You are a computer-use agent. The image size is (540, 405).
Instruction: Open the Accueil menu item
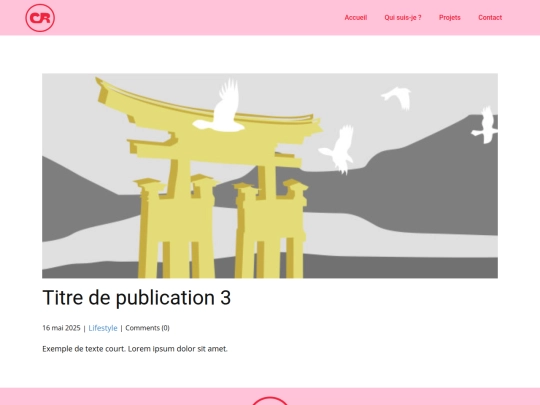[356, 18]
